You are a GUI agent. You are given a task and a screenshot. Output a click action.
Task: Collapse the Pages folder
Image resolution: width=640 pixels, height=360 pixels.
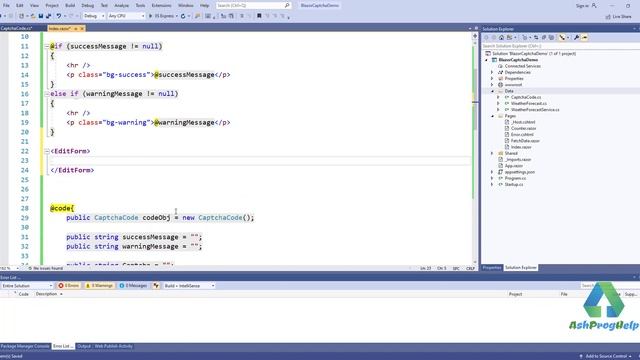tap(492, 116)
